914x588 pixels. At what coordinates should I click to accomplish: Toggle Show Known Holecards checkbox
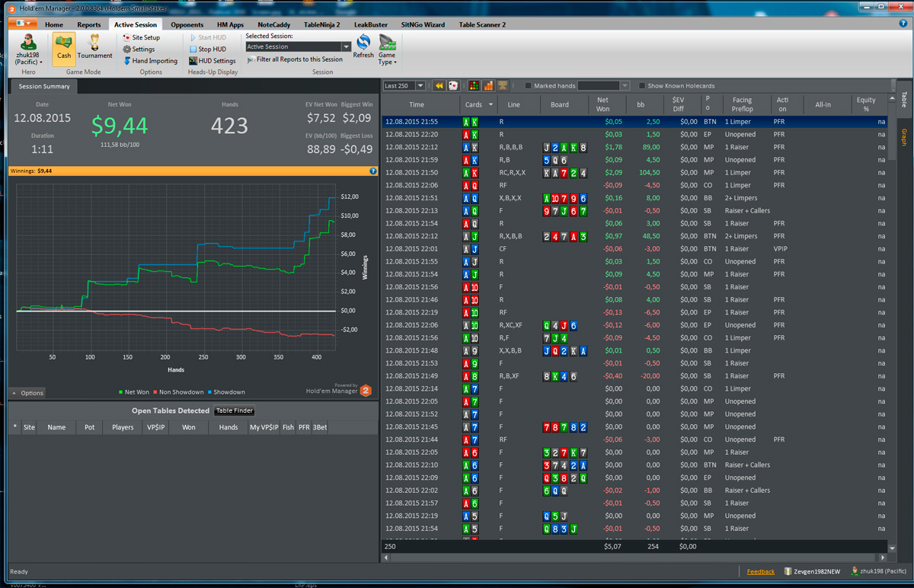click(642, 86)
